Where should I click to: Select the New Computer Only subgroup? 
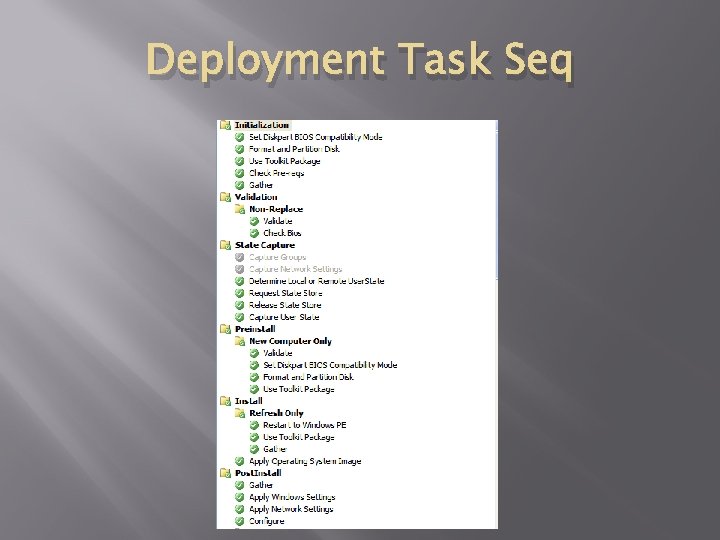coord(290,341)
